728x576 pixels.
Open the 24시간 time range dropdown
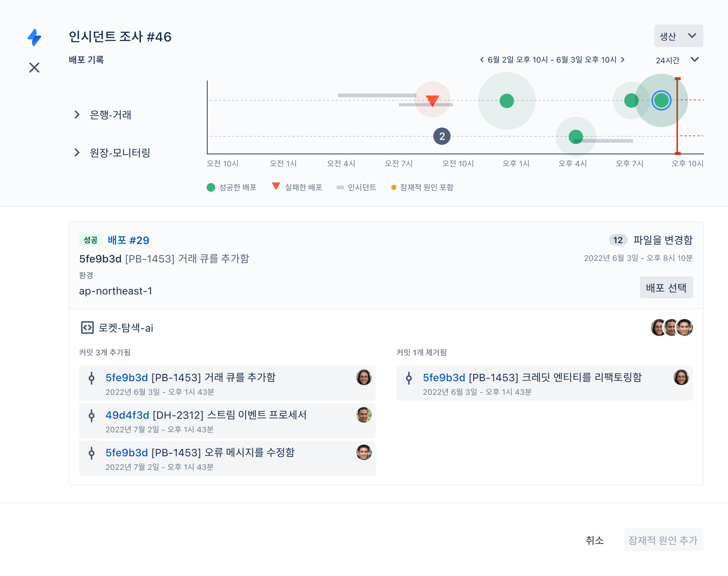coord(677,60)
